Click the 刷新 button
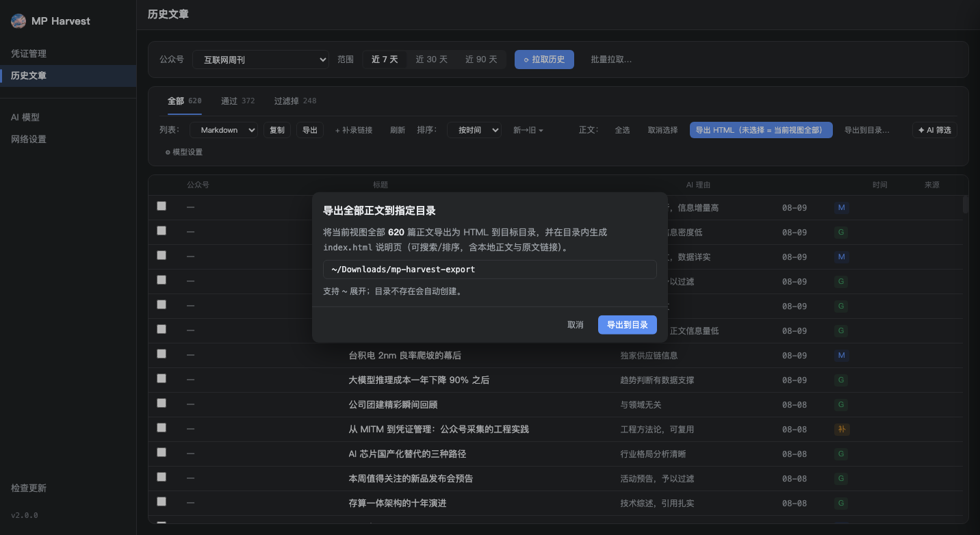The width and height of the screenshot is (980, 535). [x=398, y=130]
